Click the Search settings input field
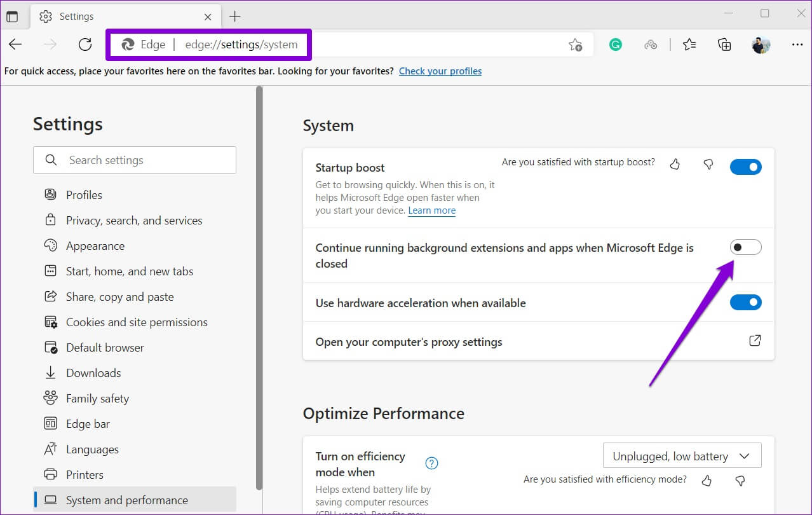 [x=135, y=160]
